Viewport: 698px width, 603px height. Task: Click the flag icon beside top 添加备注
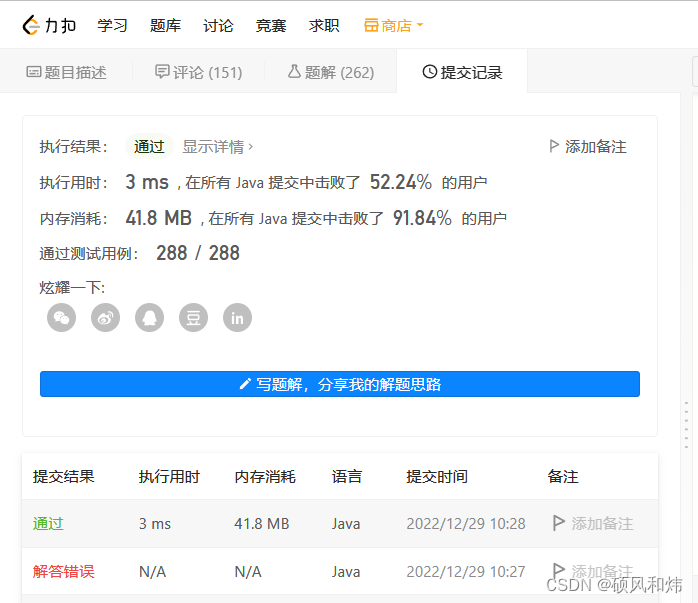point(554,146)
